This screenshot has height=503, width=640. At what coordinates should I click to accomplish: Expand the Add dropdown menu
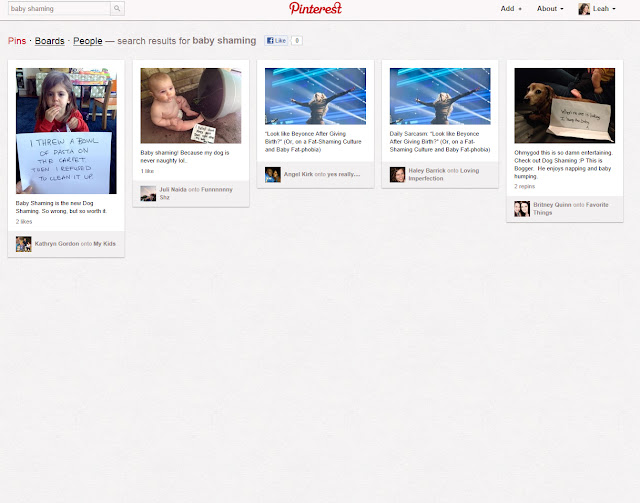511,9
